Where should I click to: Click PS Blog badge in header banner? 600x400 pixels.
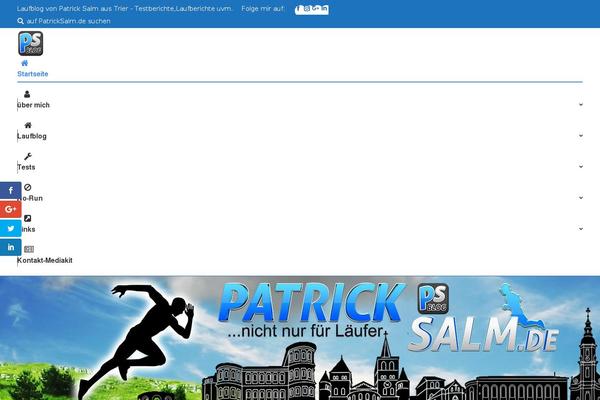coord(433,299)
